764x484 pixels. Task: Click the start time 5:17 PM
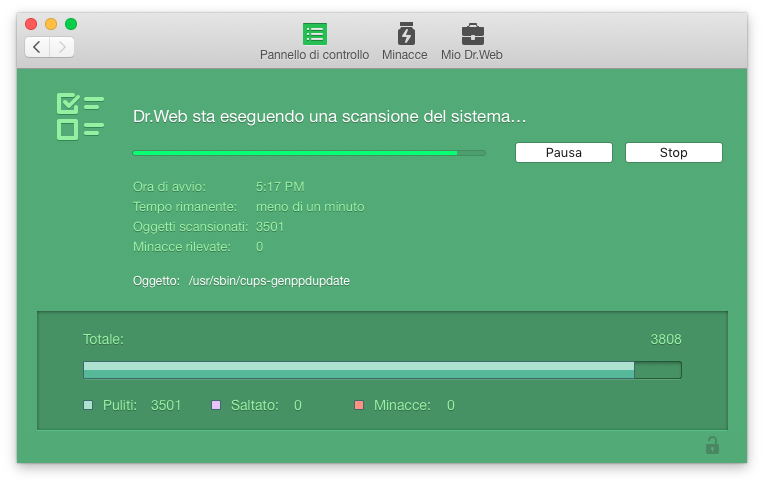[280, 187]
